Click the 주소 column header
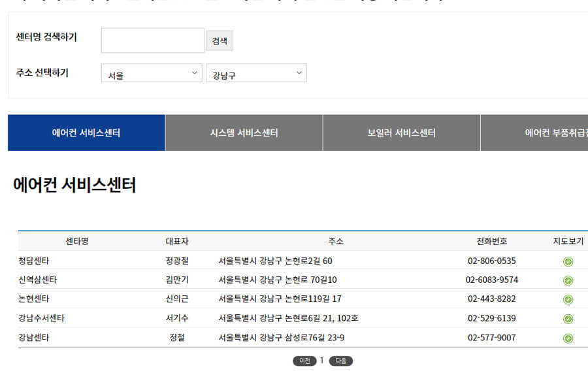The image size is (588, 392). 336,241
